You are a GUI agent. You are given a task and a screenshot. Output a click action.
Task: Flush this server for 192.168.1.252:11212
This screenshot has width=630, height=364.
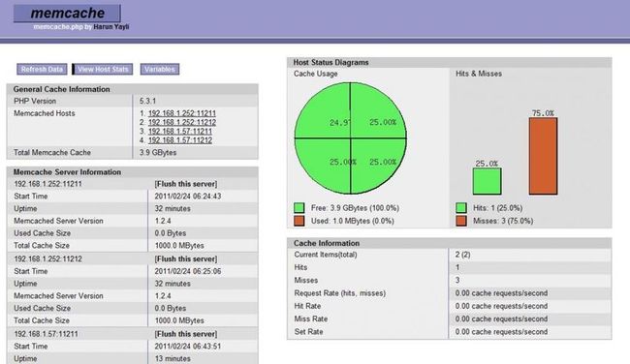pos(186,258)
